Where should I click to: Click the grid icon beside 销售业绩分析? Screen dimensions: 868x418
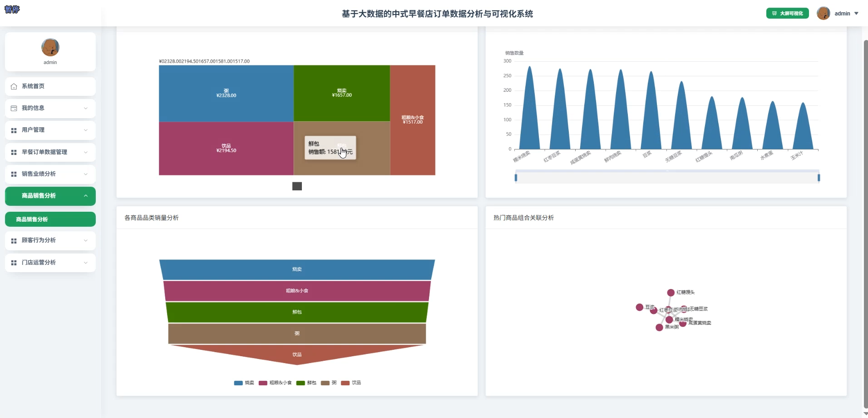point(14,174)
